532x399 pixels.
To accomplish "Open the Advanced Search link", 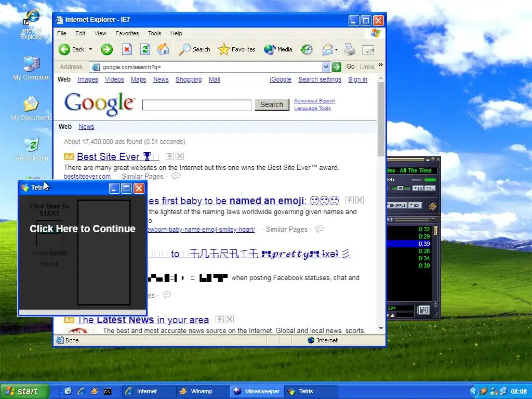I will [314, 101].
